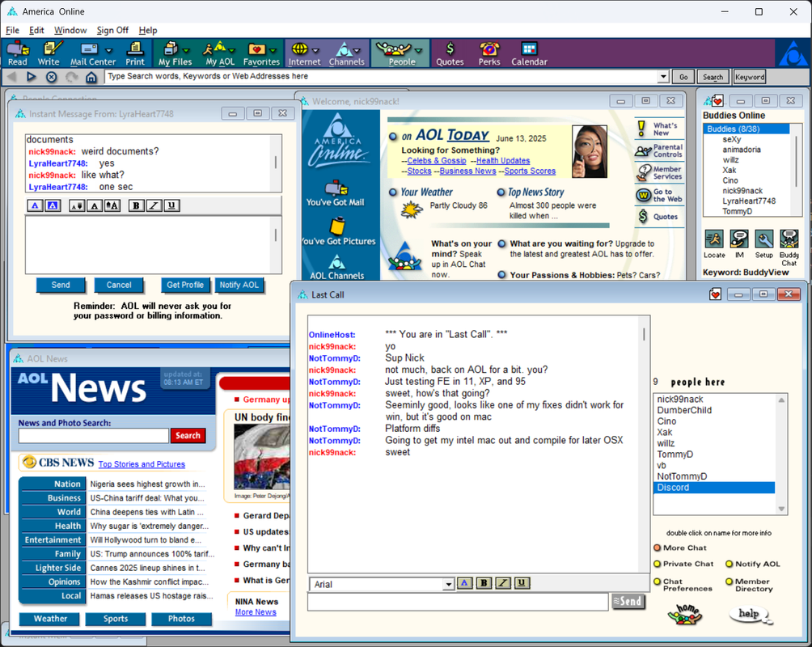Image resolution: width=812 pixels, height=647 pixels.
Task: Toggle underline in the Instant Message toolbar
Action: point(172,205)
